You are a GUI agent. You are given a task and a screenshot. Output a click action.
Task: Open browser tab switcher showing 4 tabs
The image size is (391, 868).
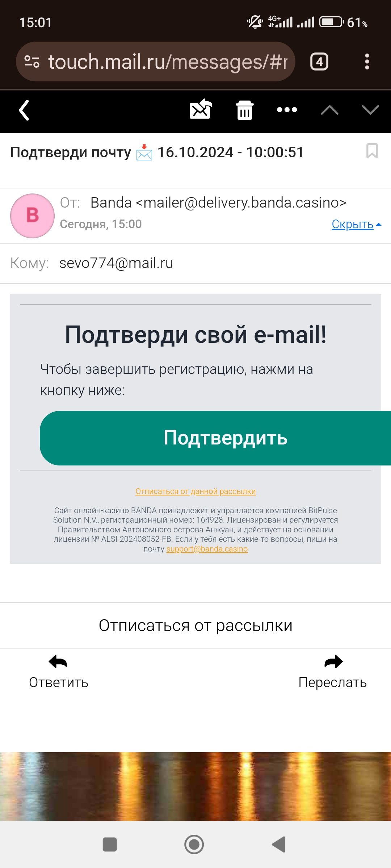point(319,62)
